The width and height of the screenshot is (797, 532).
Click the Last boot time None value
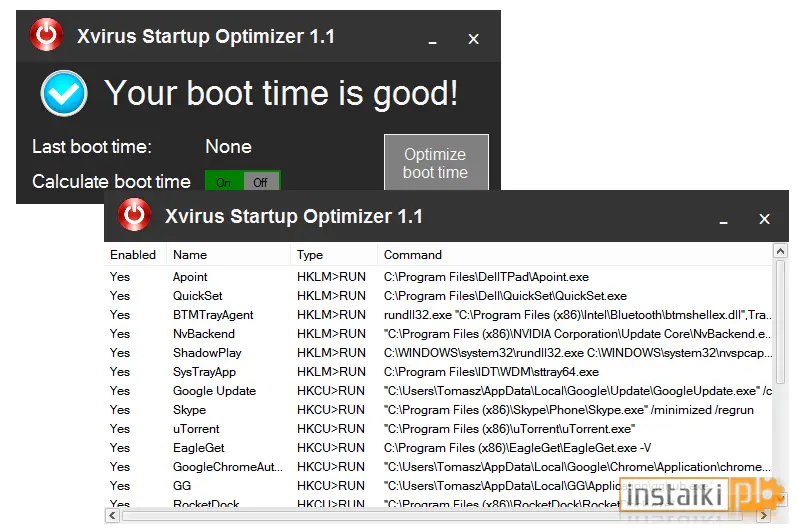[228, 147]
